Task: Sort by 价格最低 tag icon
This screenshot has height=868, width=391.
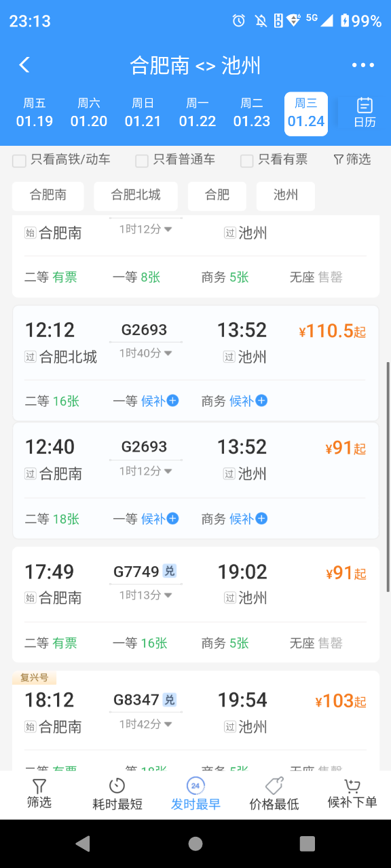Action: pos(274,786)
